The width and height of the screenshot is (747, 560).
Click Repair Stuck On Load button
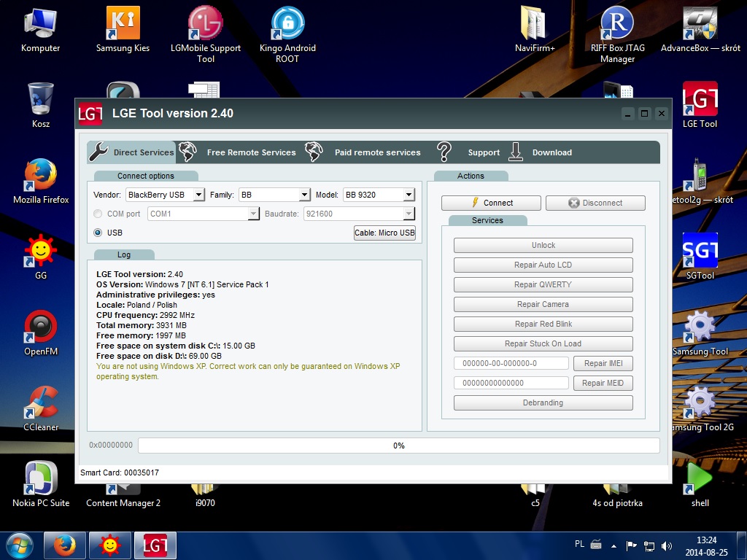(543, 344)
